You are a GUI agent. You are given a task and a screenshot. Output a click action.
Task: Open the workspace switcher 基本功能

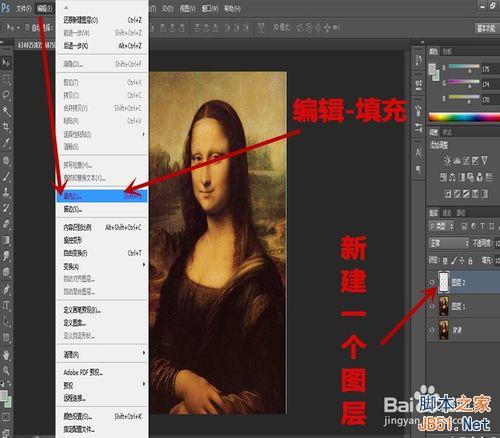[x=485, y=28]
